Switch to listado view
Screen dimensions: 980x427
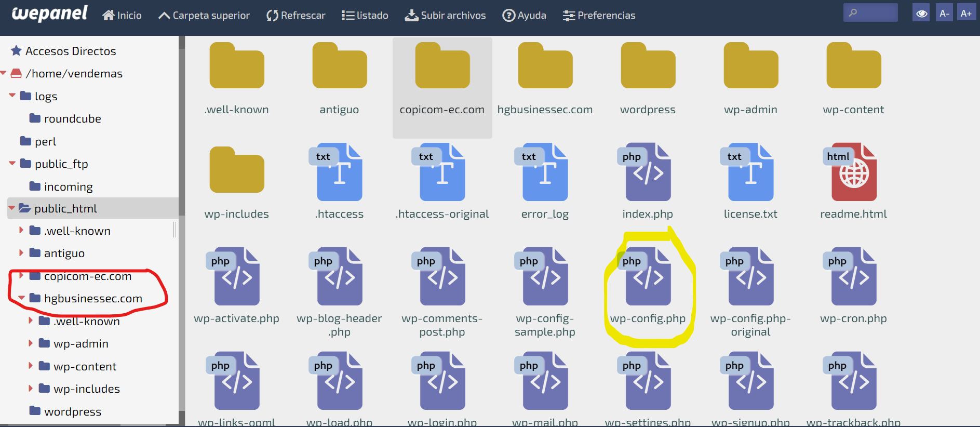coord(365,15)
